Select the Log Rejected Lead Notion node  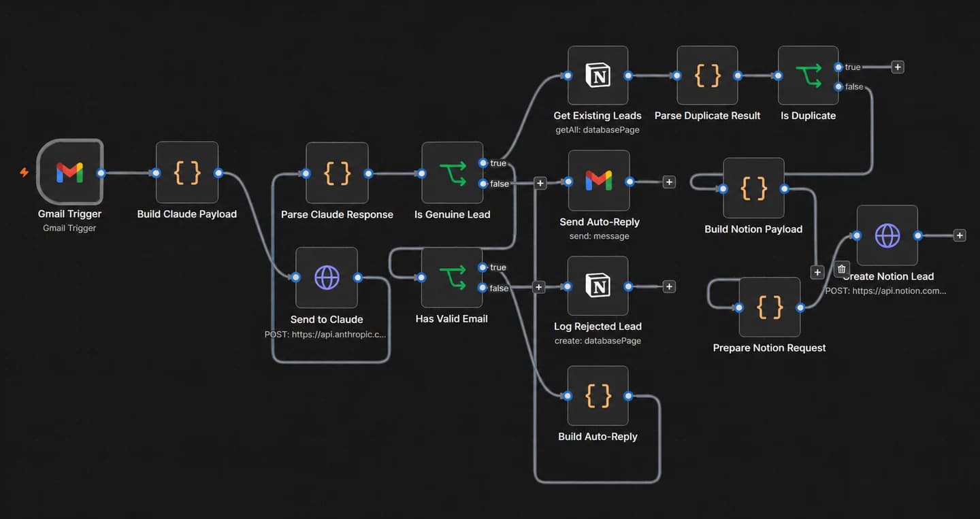click(x=598, y=286)
